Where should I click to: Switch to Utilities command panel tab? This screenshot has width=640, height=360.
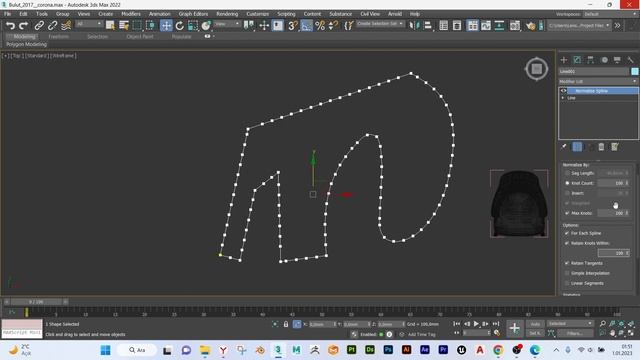631,60
